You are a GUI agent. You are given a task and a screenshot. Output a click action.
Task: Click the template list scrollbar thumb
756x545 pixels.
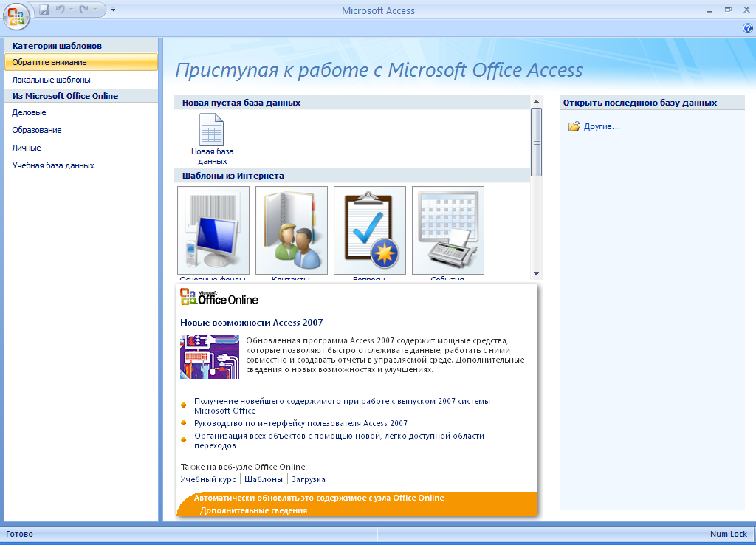536,143
